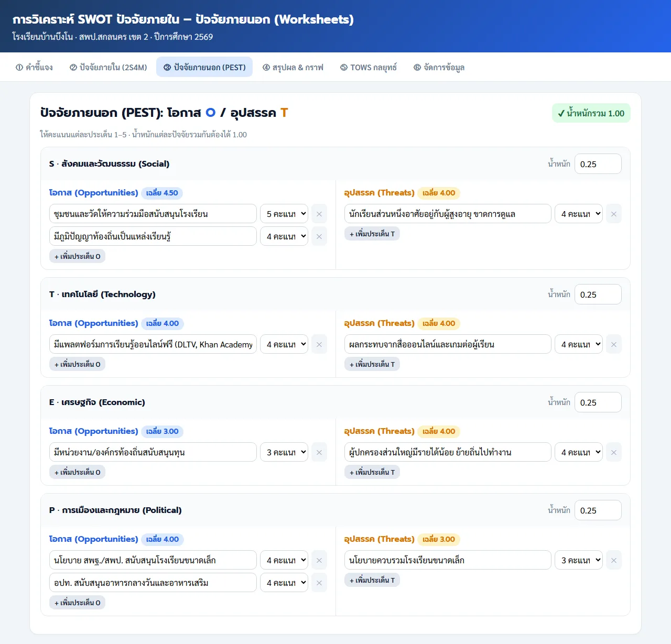Remove the ภูมิปัญญาท้องถิ่น opportunity row
This screenshot has height=644, width=671.
(319, 236)
